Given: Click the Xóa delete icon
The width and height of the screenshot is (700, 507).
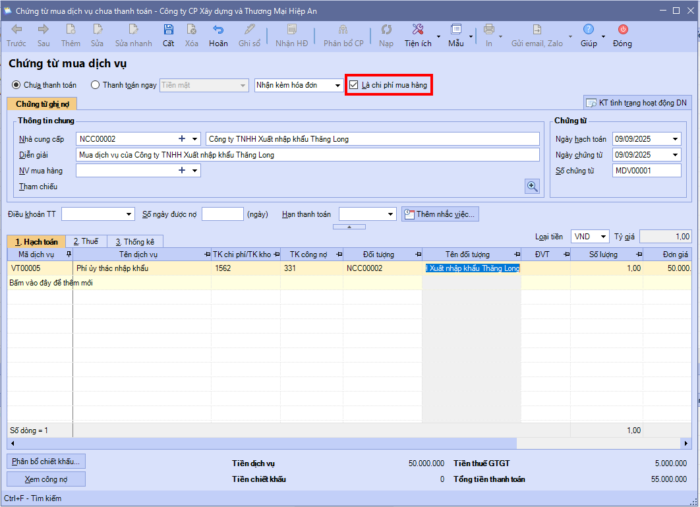Looking at the screenshot, I should pyautogui.click(x=192, y=29).
